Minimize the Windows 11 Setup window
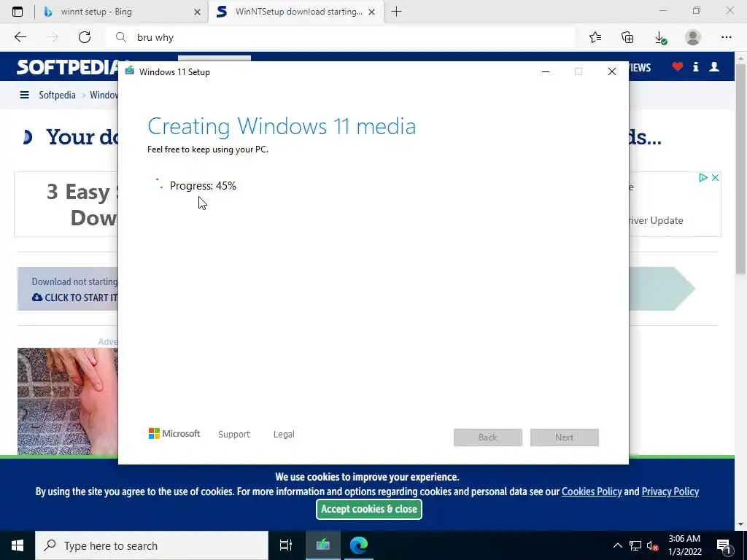This screenshot has height=560, width=747. (546, 72)
